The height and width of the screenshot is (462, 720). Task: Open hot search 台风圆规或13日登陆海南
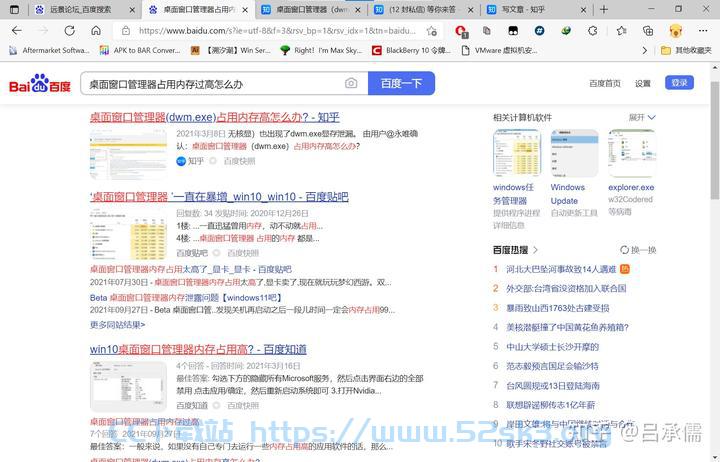coord(553,385)
